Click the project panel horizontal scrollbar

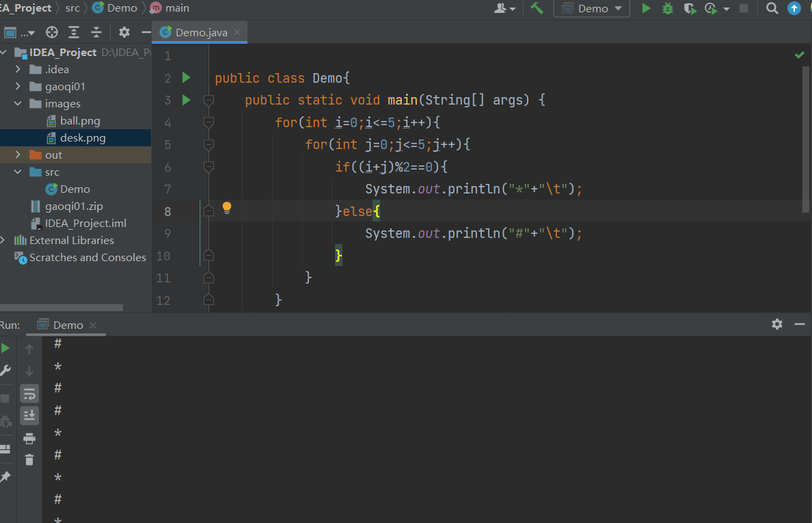coord(61,308)
